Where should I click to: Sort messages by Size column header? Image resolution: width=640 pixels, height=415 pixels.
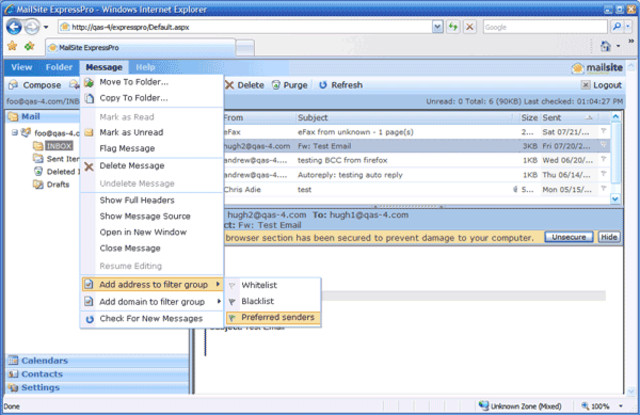[x=528, y=118]
